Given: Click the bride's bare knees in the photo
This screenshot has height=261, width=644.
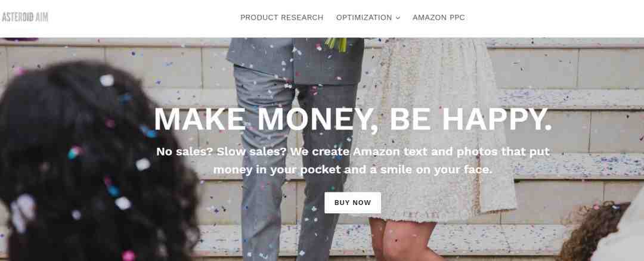Looking at the screenshot, I should [x=404, y=240].
